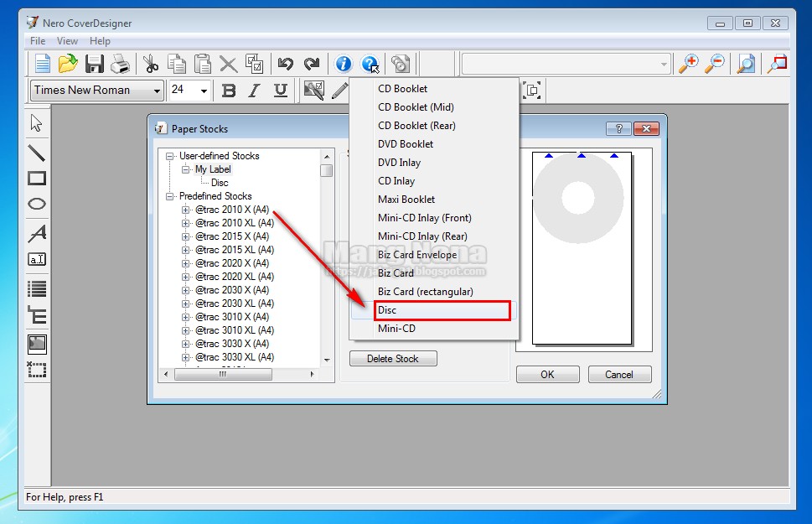Select the arrow selection tool
Image resolution: width=812 pixels, height=524 pixels.
point(36,122)
